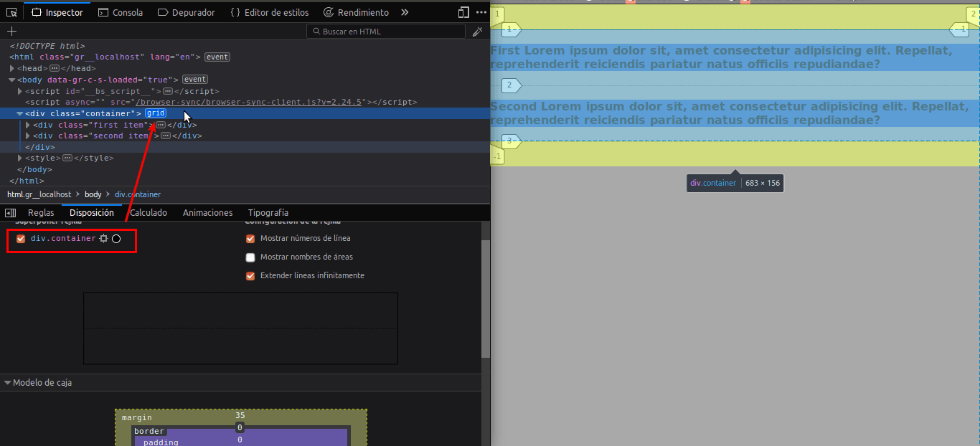This screenshot has height=446, width=980.
Task: Expand the first item div node
Action: coord(28,125)
